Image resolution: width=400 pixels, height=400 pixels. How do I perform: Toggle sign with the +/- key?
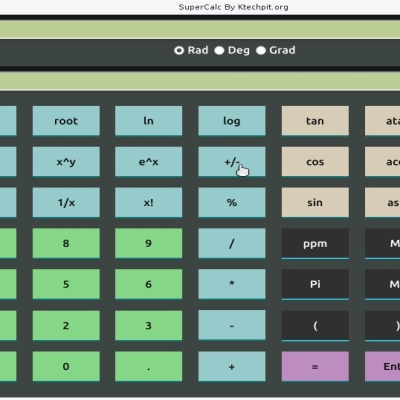click(232, 162)
